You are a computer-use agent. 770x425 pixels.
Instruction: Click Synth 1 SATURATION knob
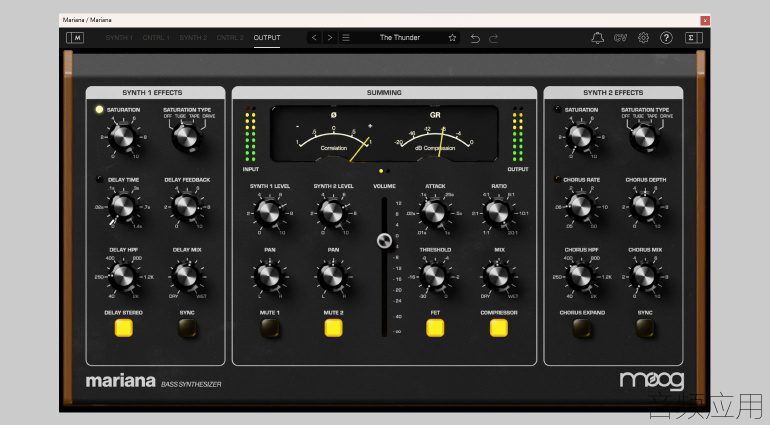pyautogui.click(x=123, y=137)
